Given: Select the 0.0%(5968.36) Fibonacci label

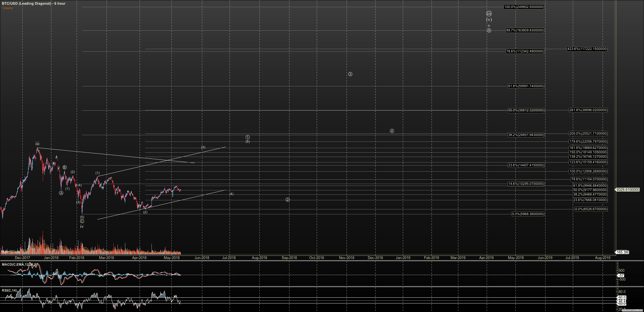Looking at the screenshot, I should pyautogui.click(x=528, y=214).
